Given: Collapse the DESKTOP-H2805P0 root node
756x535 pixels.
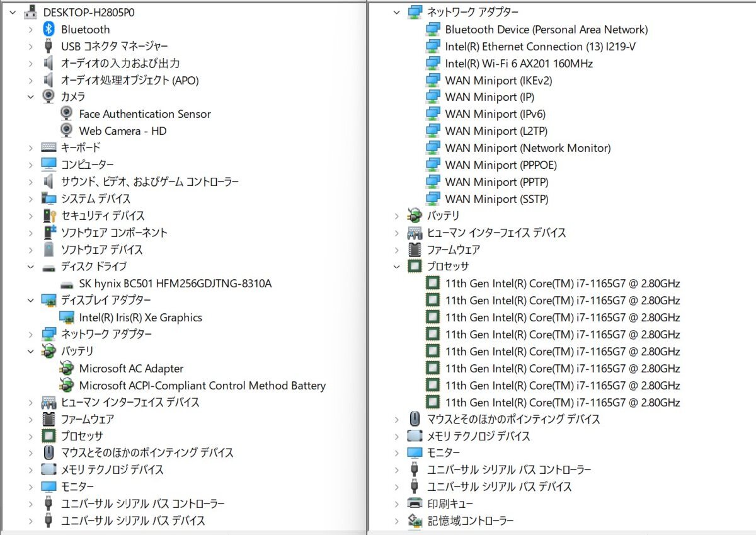Looking at the screenshot, I should pos(13,12).
